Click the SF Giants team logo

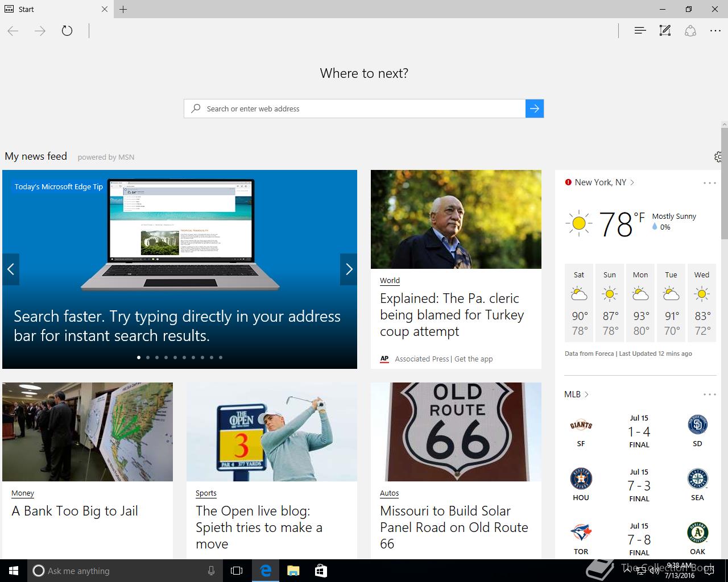tap(581, 425)
